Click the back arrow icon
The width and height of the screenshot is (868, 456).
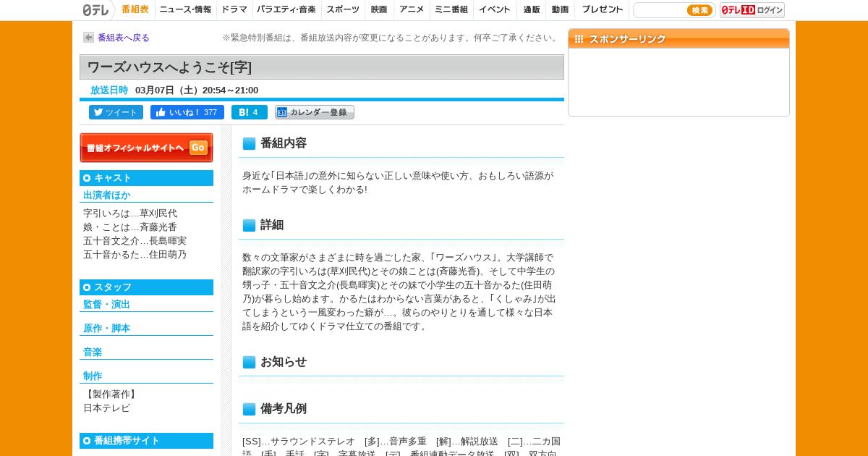click(x=88, y=38)
